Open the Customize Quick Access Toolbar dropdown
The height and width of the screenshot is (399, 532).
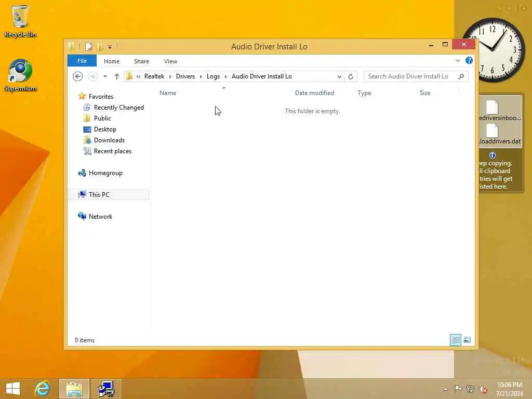click(x=110, y=47)
